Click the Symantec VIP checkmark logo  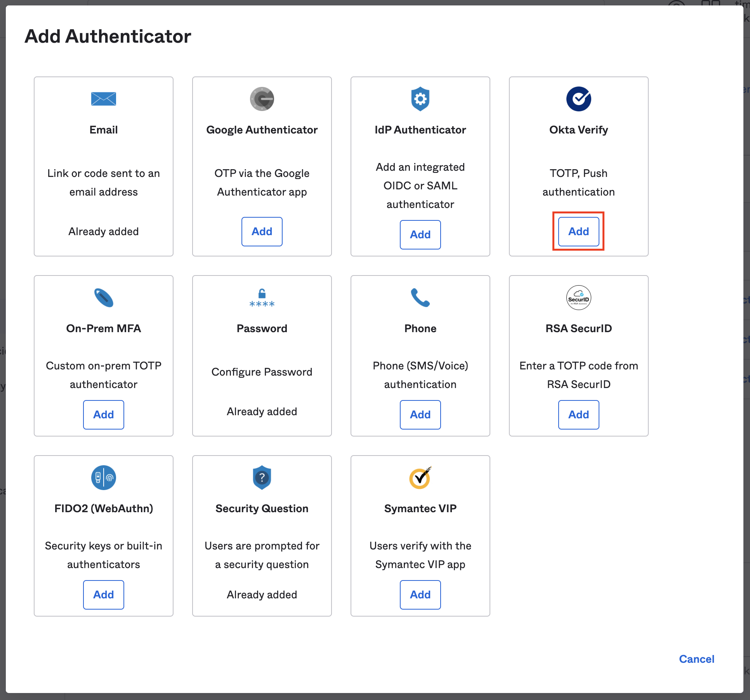point(420,478)
